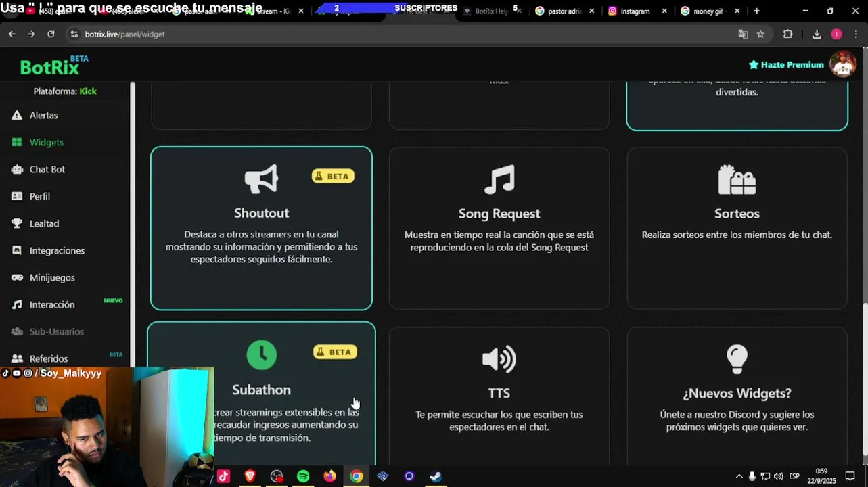Open Sub-Usuarios in the sidebar
Screen dimensions: 868x487
pos(57,332)
